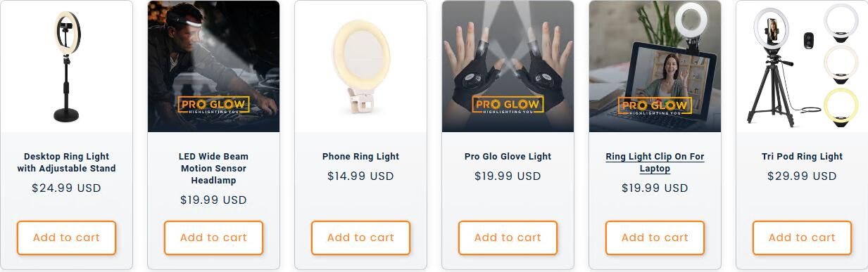This screenshot has height=272, width=868.
Task: Open the laptop clip-on ring light photo
Action: click(x=655, y=66)
